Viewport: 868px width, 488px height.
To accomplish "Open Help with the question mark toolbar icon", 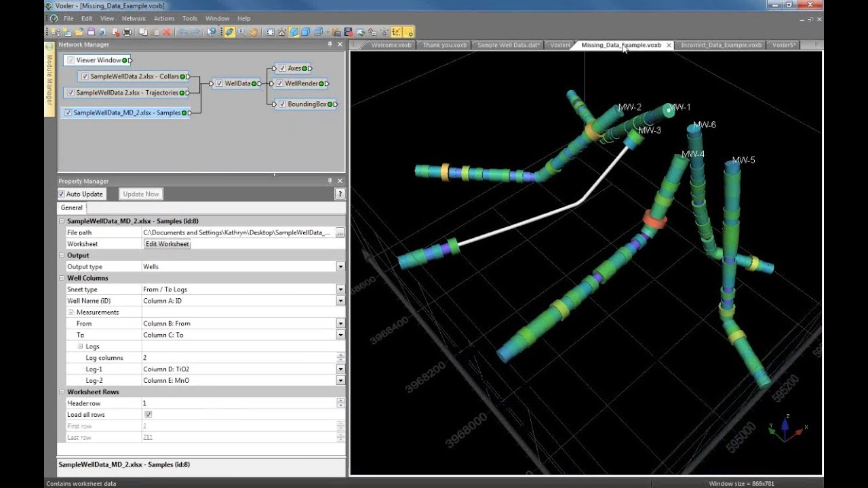I will (x=212, y=32).
